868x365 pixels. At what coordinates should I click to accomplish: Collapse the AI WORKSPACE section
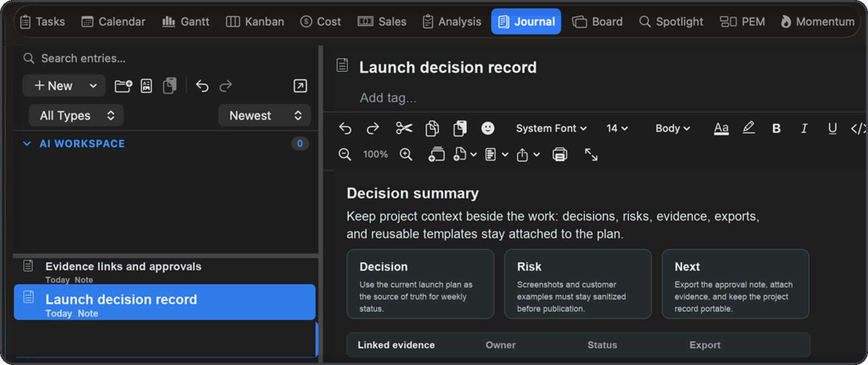coord(27,143)
